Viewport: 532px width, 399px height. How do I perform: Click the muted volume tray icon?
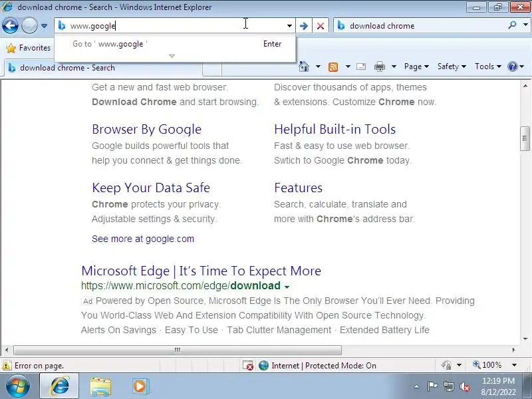465,386
